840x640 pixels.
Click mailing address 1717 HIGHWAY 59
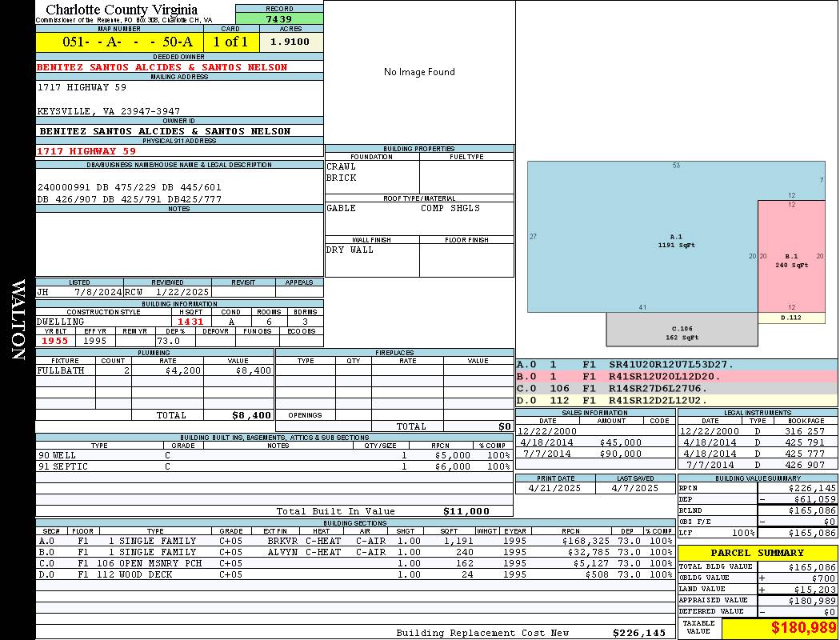[x=82, y=86]
